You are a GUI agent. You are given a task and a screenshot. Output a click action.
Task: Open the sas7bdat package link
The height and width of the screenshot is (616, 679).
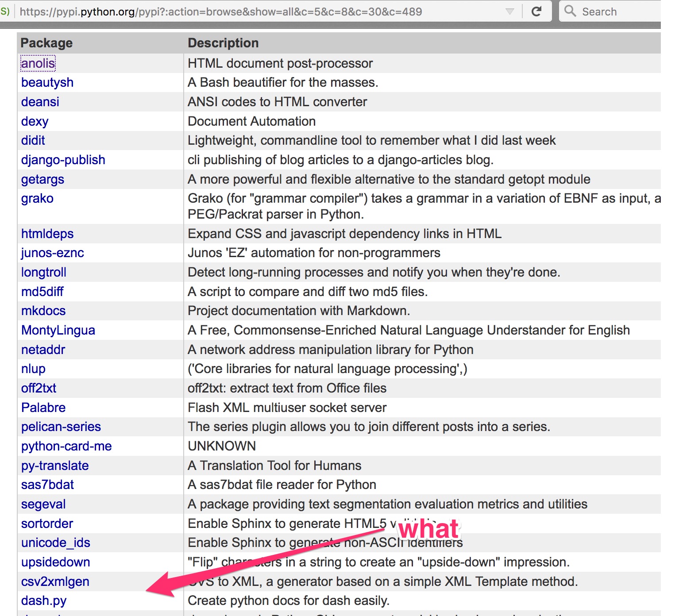pos(47,485)
